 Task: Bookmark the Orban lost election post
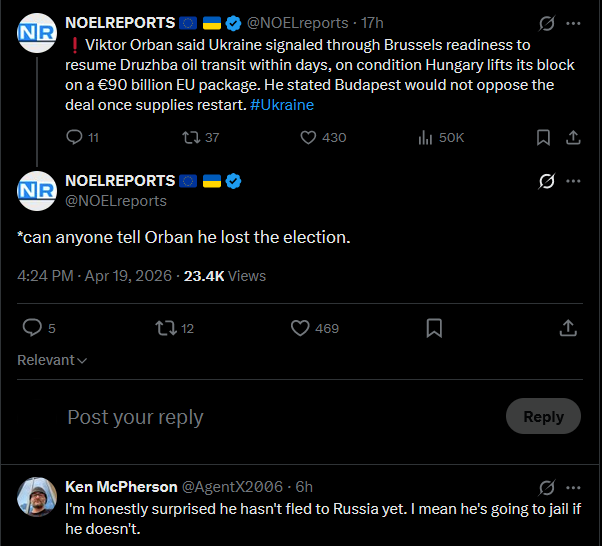pyautogui.click(x=434, y=328)
